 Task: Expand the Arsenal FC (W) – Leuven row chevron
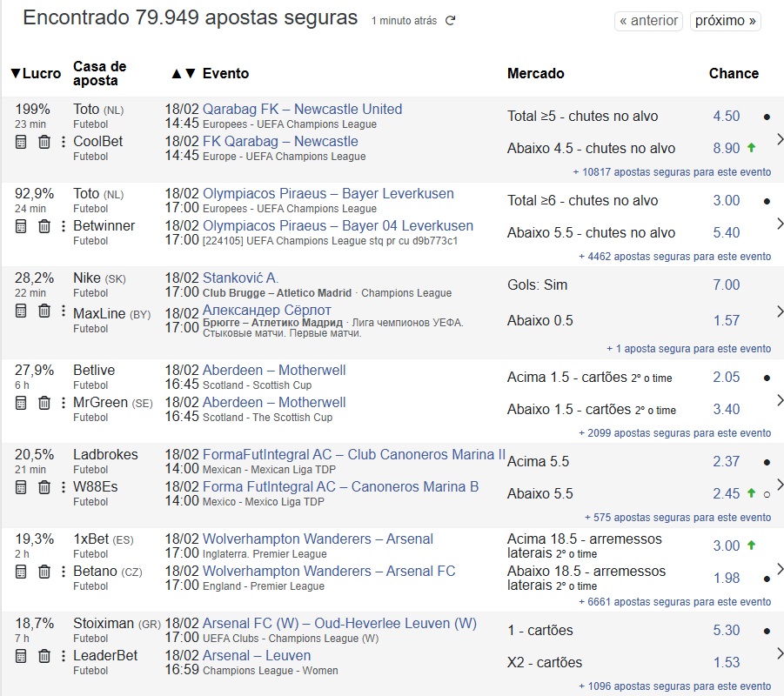779,653
